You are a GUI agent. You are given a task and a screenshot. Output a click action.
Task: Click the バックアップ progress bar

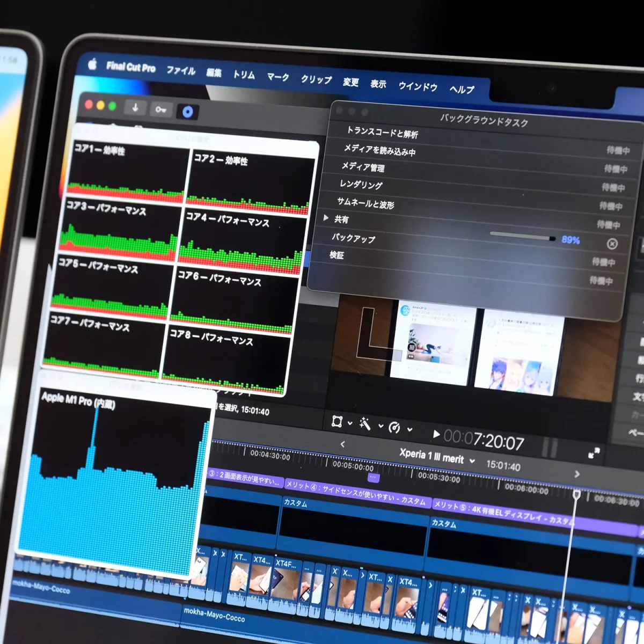523,236
